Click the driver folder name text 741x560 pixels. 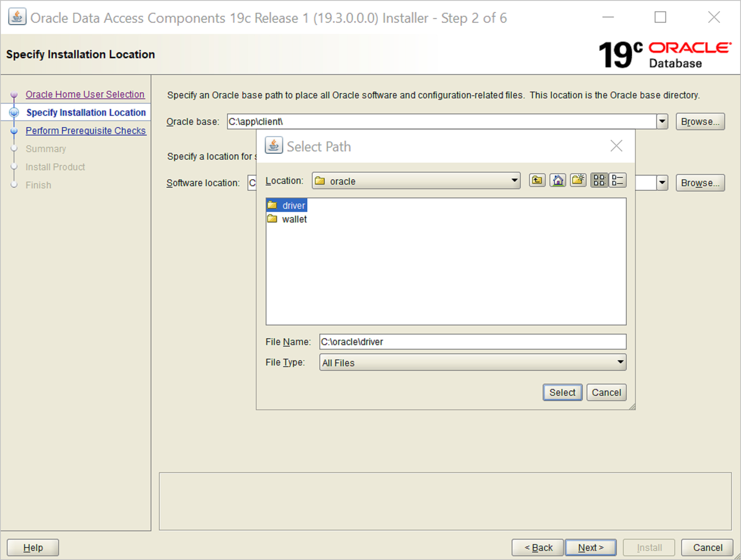coord(294,205)
